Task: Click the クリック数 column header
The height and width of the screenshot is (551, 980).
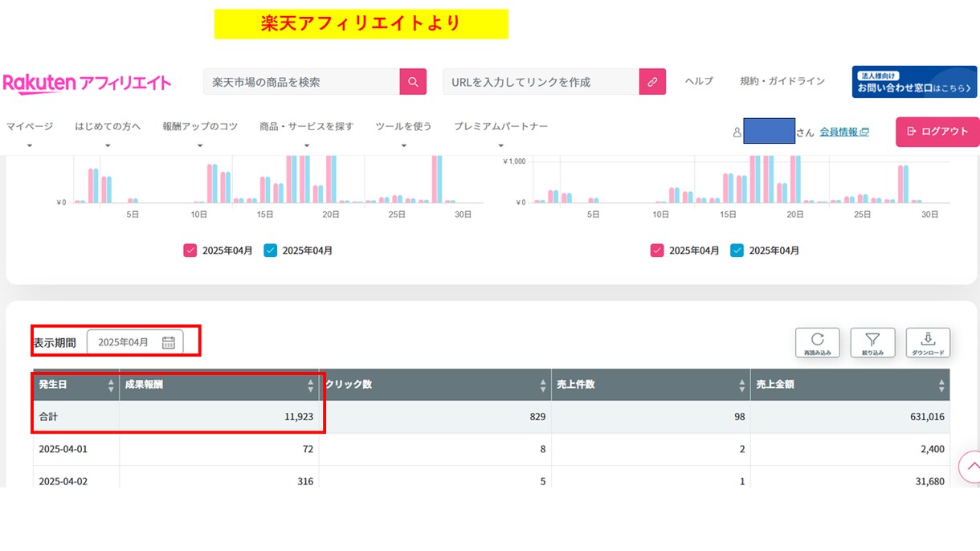Action: (x=435, y=386)
